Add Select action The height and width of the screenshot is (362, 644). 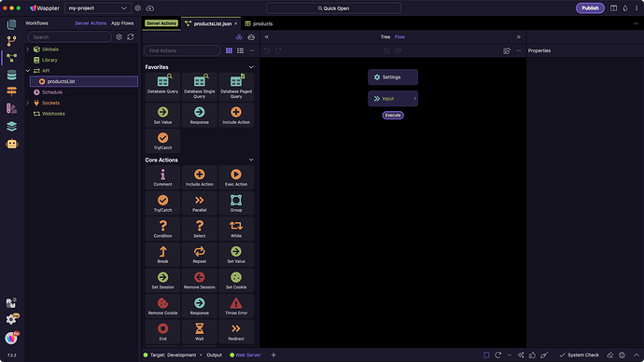click(x=199, y=229)
